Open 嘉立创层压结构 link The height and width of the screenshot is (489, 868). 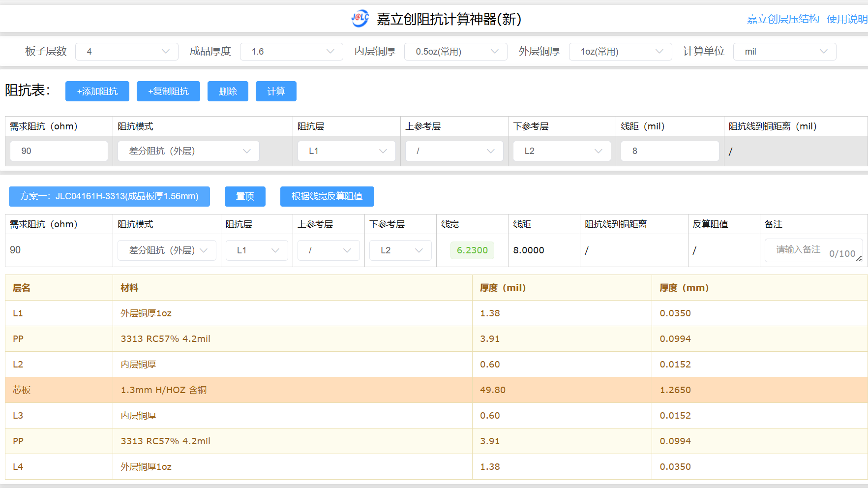point(783,19)
